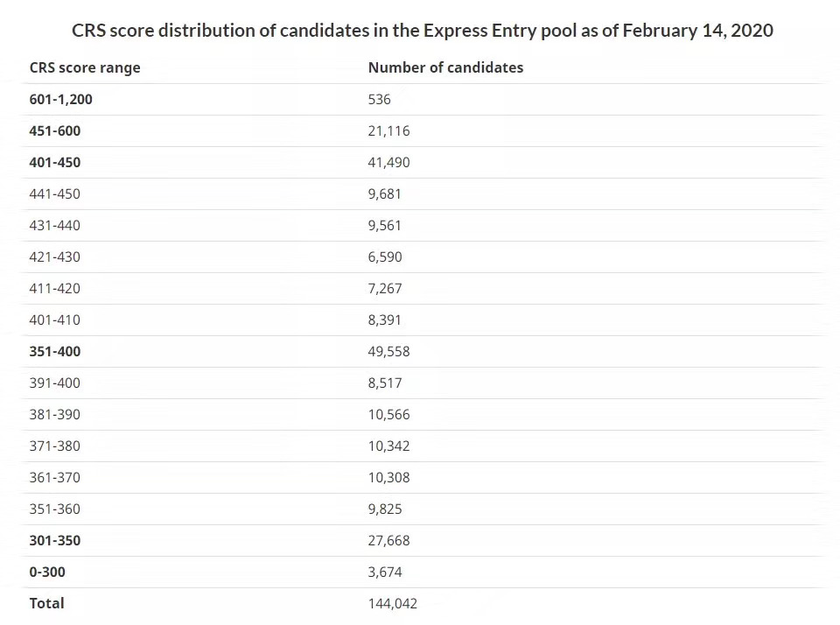Click the 49,558 candidates value
This screenshot has width=840, height=625.
[x=388, y=352]
